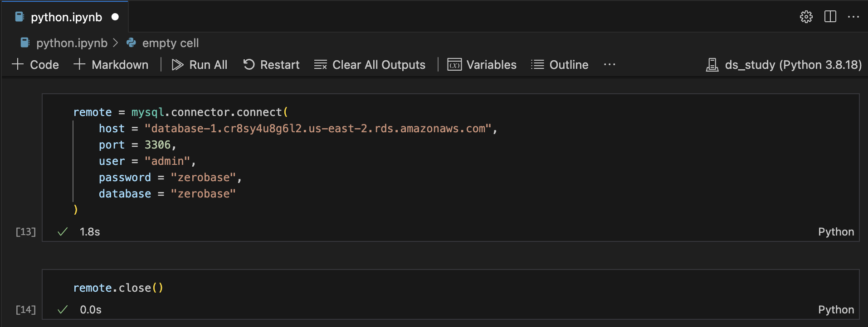Select the ds_study Python 3.8.18 kernel
This screenshot has height=327, width=868.
click(x=784, y=65)
